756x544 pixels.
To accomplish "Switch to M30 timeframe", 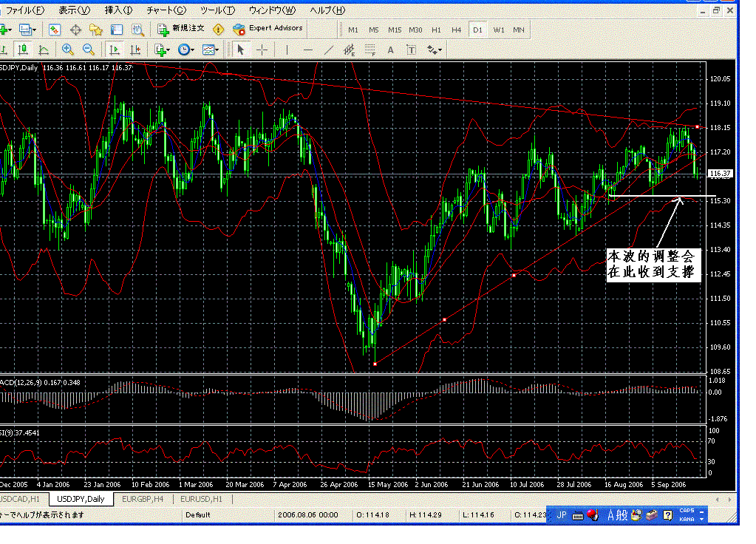I will pos(415,30).
